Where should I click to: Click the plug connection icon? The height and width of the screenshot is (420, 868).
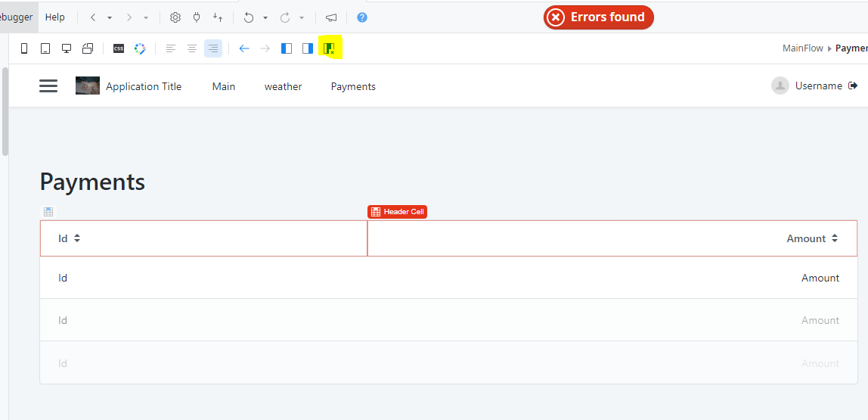point(197,17)
